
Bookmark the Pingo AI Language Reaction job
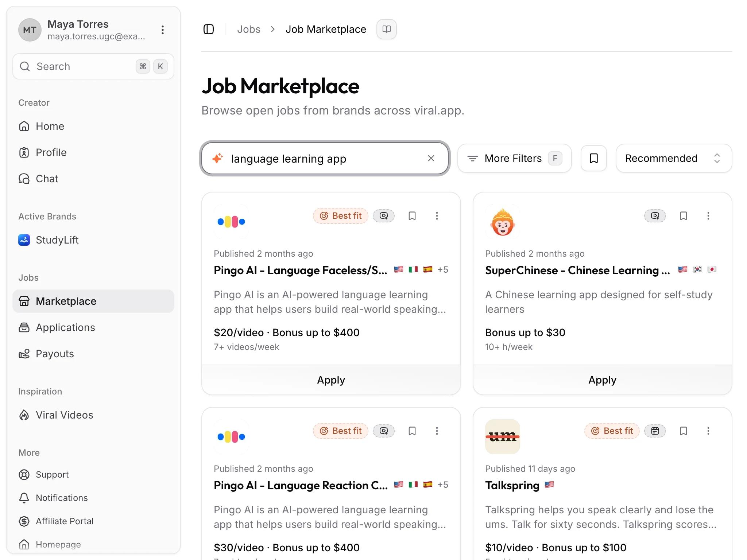click(412, 431)
